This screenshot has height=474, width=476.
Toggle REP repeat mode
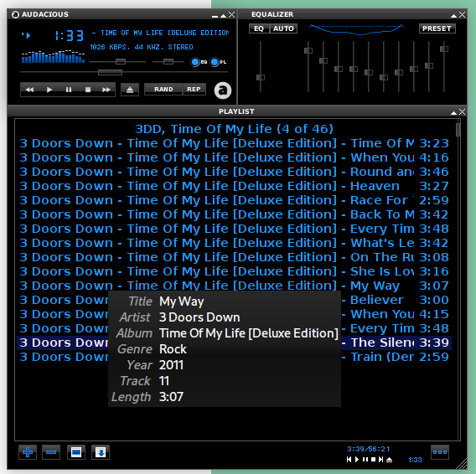[x=194, y=90]
